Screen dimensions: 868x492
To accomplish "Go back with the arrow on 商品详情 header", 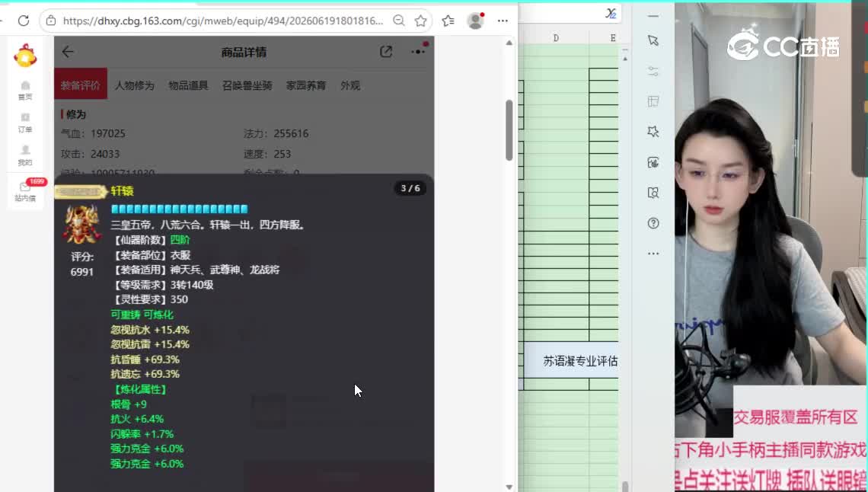I will coord(68,52).
